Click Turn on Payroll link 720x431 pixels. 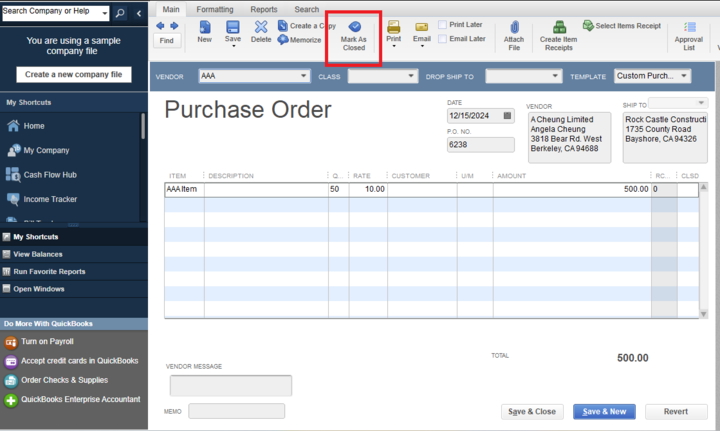pyautogui.click(x=39, y=341)
